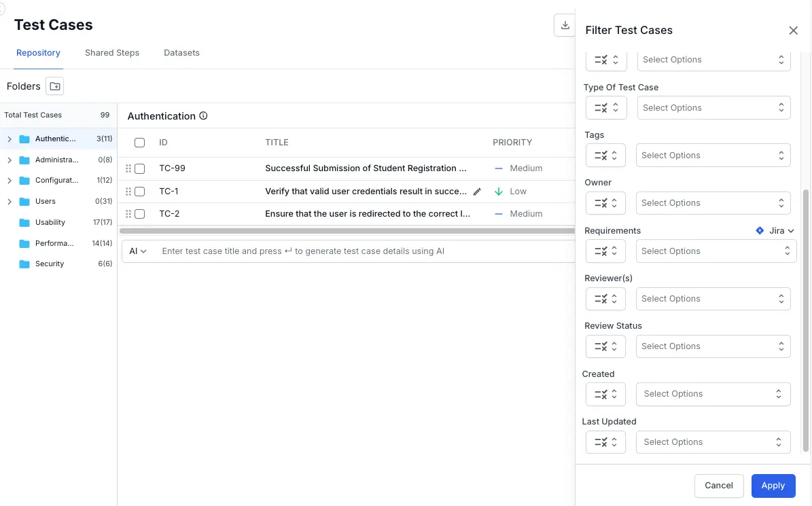
Task: Tick the checkbox for TC-99
Action: [x=140, y=168]
